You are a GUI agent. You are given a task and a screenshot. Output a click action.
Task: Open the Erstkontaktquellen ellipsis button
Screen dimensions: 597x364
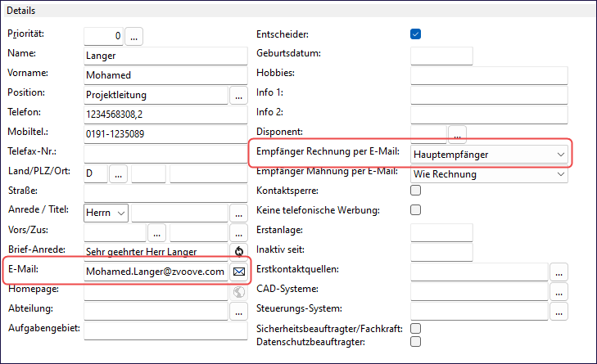[x=559, y=272]
